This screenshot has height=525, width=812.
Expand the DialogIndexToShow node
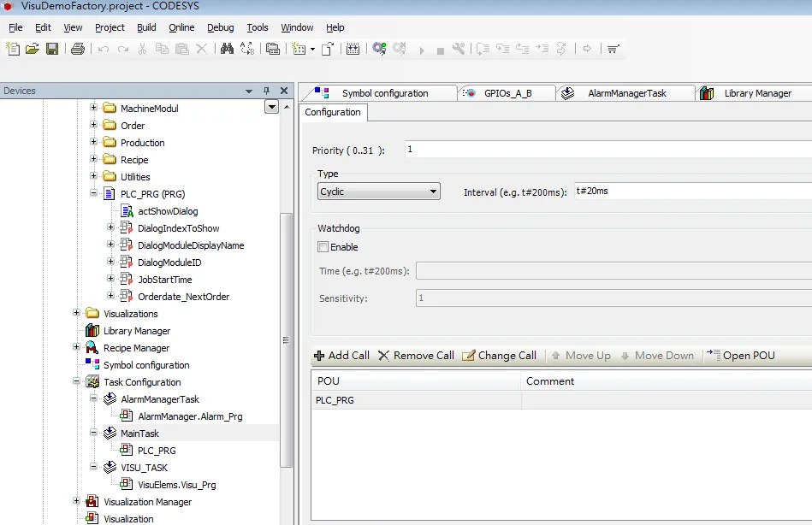pos(110,227)
